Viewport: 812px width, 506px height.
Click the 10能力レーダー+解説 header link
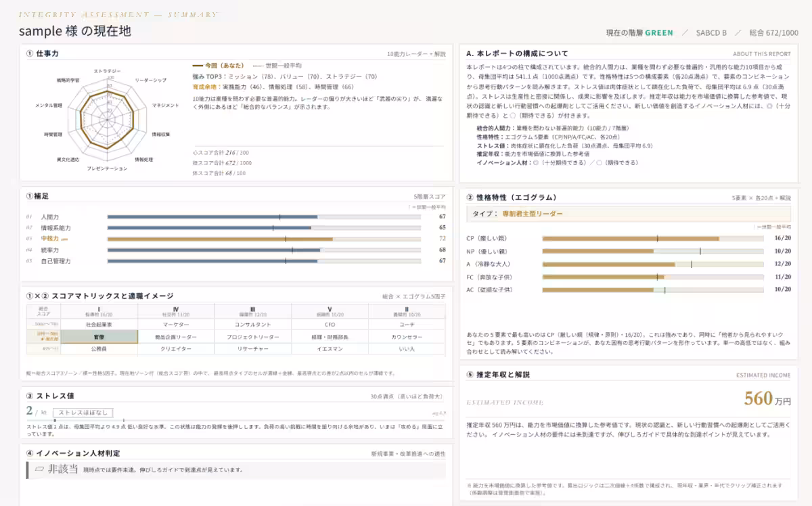click(416, 53)
